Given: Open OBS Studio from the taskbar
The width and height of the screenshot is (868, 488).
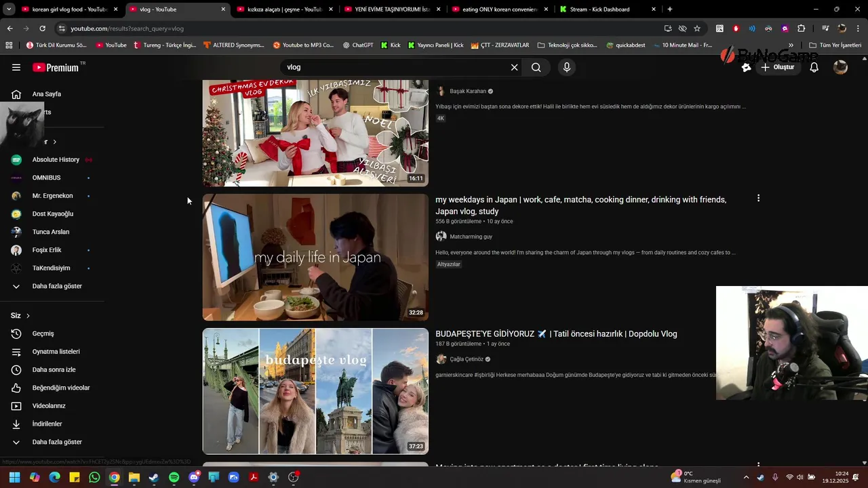Looking at the screenshot, I should pos(294,477).
